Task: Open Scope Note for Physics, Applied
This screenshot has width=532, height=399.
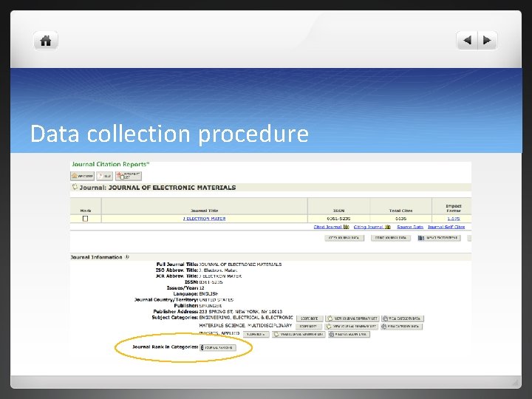Action: (256, 334)
